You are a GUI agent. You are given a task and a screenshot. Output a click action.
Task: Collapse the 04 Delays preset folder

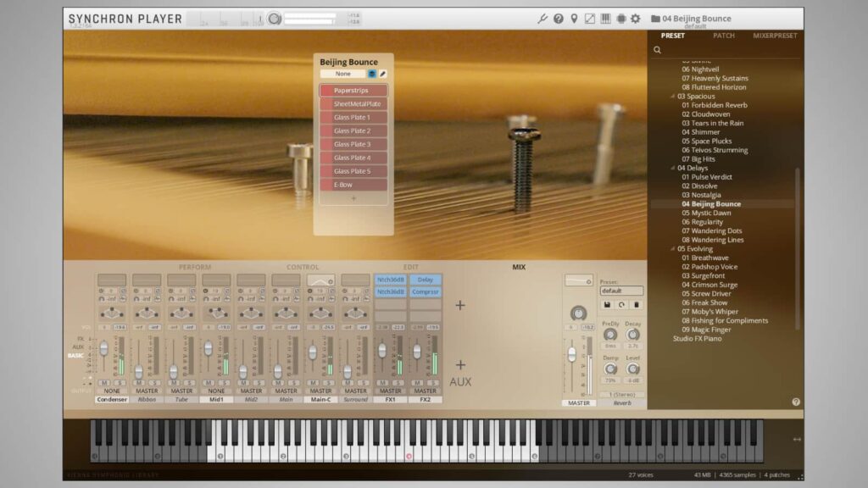coord(673,168)
